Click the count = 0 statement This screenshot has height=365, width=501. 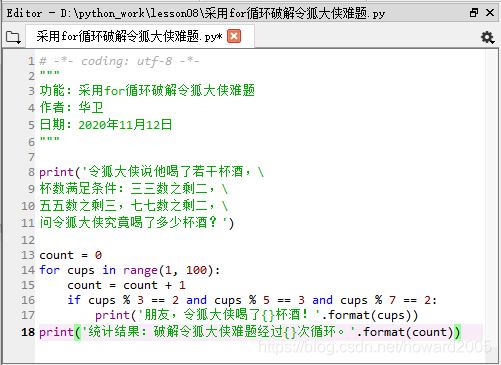coord(71,255)
